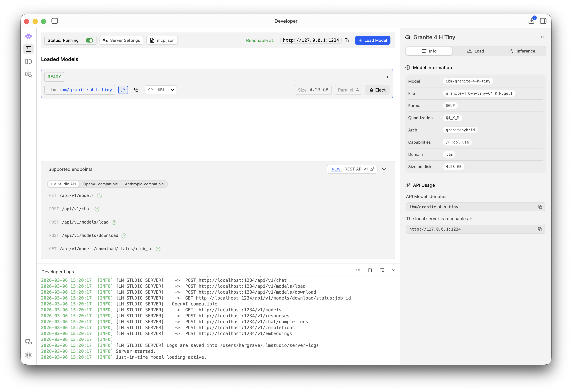Click the Load Model button
This screenshot has height=392, width=572.
click(x=372, y=40)
